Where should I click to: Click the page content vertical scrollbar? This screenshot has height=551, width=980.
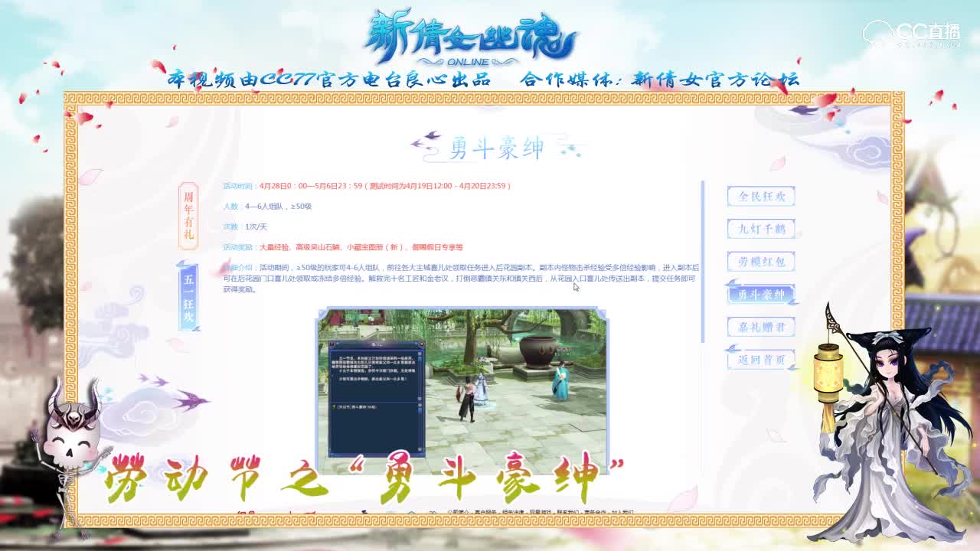(702, 262)
